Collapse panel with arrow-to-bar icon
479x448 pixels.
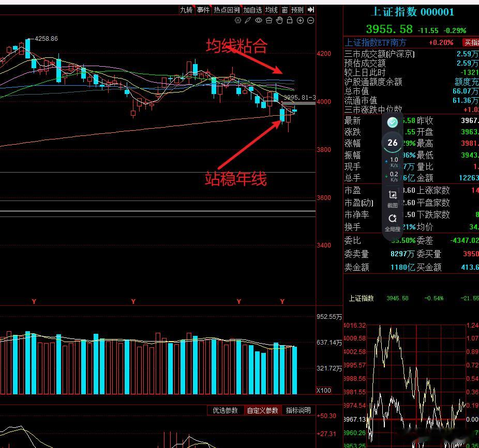pyautogui.click(x=311, y=10)
